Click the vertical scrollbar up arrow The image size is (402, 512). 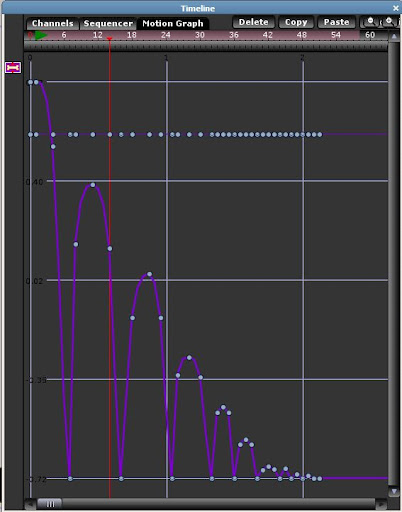tap(394, 36)
